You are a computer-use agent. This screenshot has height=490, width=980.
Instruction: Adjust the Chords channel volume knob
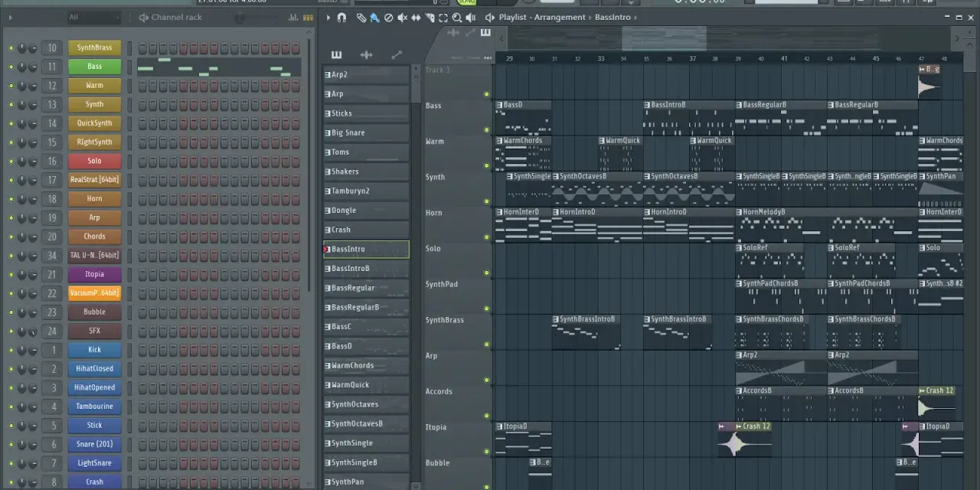click(32, 237)
